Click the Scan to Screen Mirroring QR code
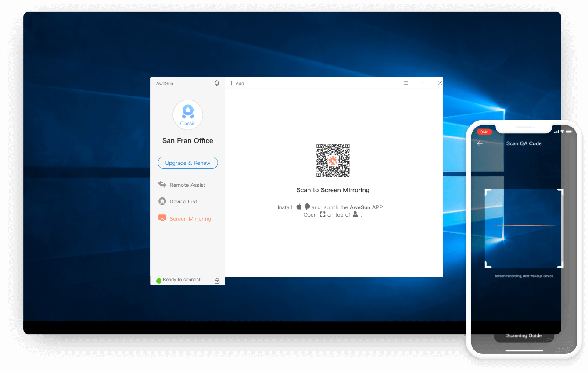The width and height of the screenshot is (588, 371). pyautogui.click(x=333, y=160)
